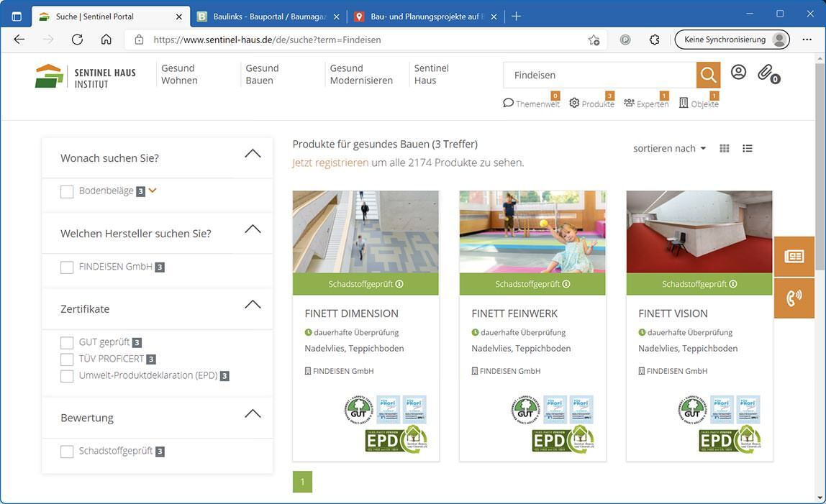Open the Gesund Bauen menu
Screen dimensions: 826x504
tap(262, 74)
